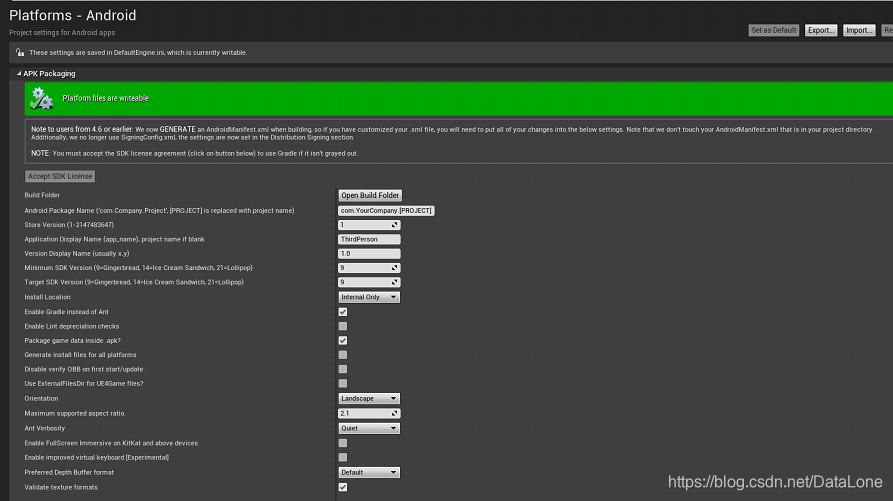
Task: Click 'Project settings for Android apps' subtitle
Action: click(62, 32)
